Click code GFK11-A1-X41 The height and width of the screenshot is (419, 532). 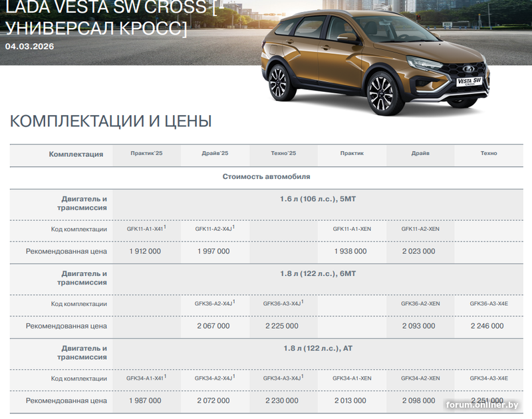point(146,228)
